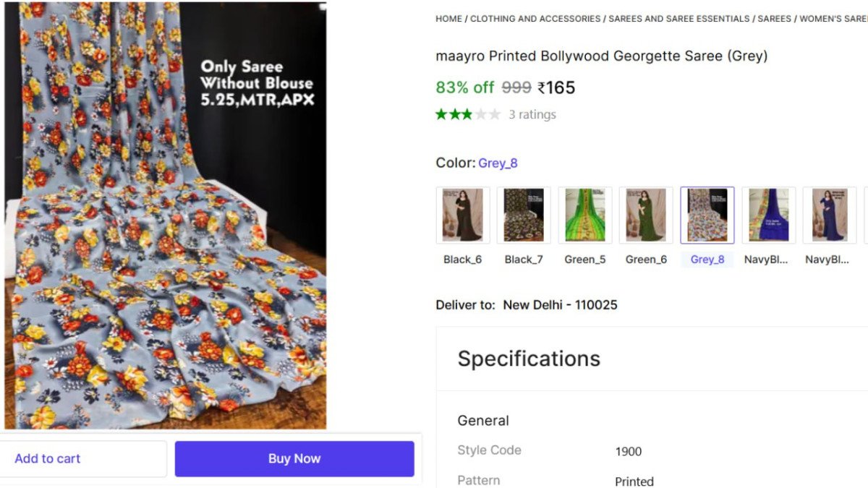Select the Black_6 saree color thumbnail
This screenshot has height=488, width=868.
tap(463, 215)
